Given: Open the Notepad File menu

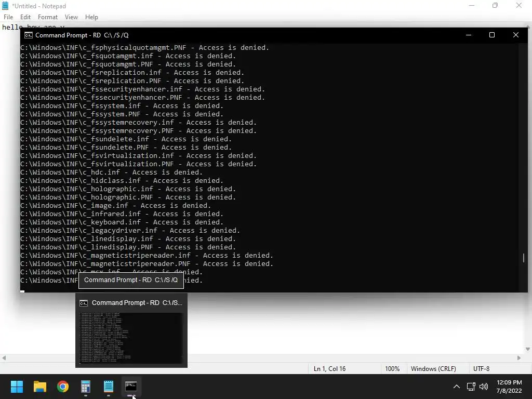Looking at the screenshot, I should coord(8,17).
